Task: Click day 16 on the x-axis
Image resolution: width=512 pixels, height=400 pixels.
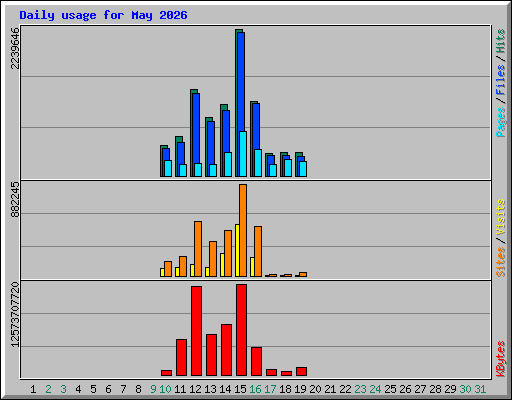Action: pyautogui.click(x=255, y=389)
